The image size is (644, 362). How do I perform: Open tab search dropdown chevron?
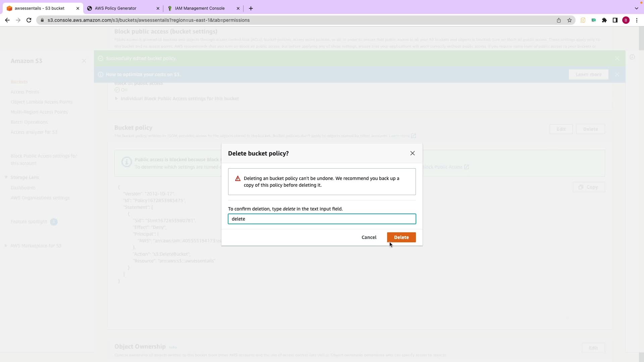tap(637, 8)
